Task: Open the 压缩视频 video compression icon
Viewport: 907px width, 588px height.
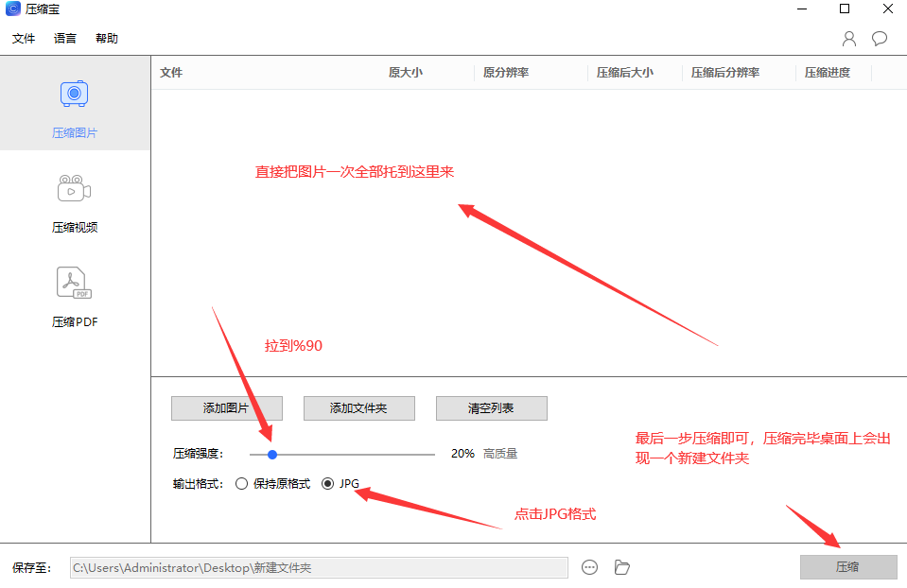Action: pyautogui.click(x=75, y=188)
